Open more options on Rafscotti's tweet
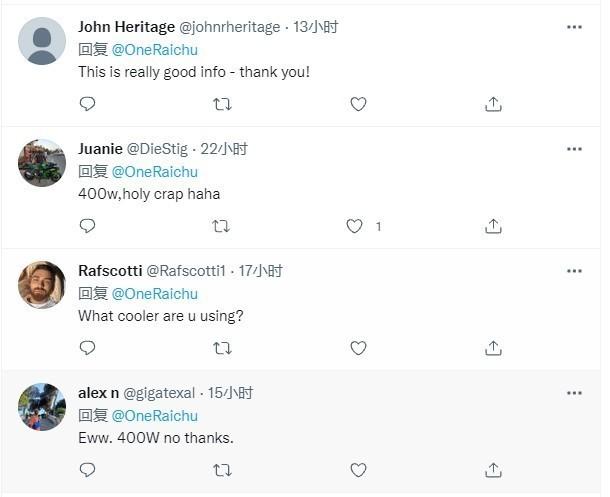This screenshot has height=497, width=610. (574, 271)
